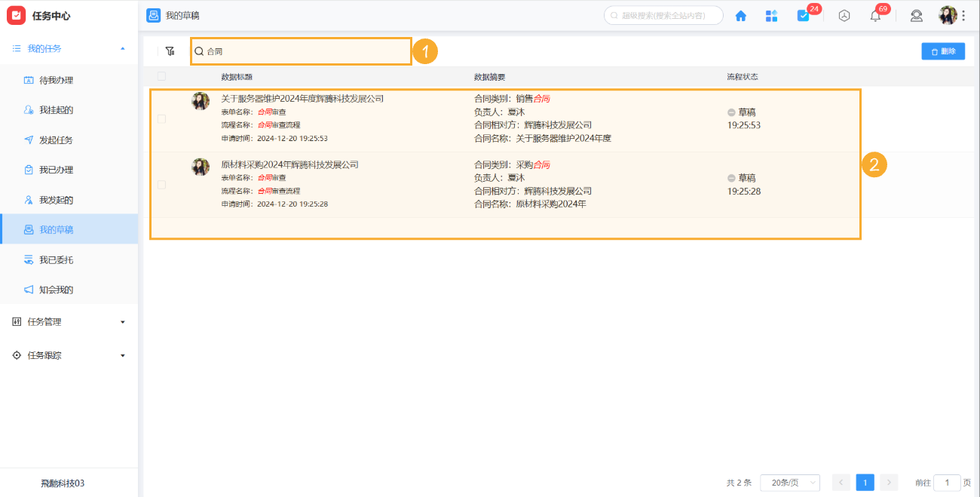Open the 20条/页 page size dropdown
The width and height of the screenshot is (980, 497).
[789, 482]
